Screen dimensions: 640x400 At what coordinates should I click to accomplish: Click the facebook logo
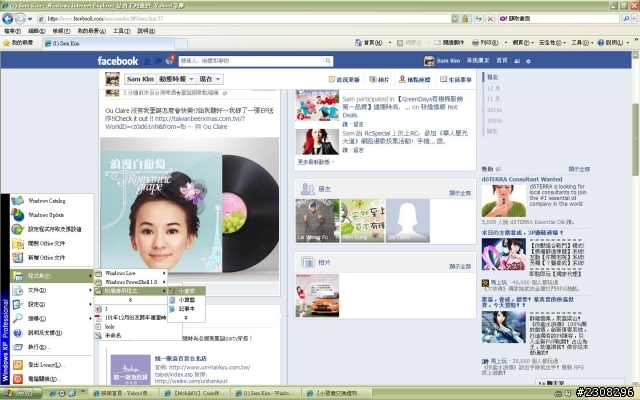point(118,61)
